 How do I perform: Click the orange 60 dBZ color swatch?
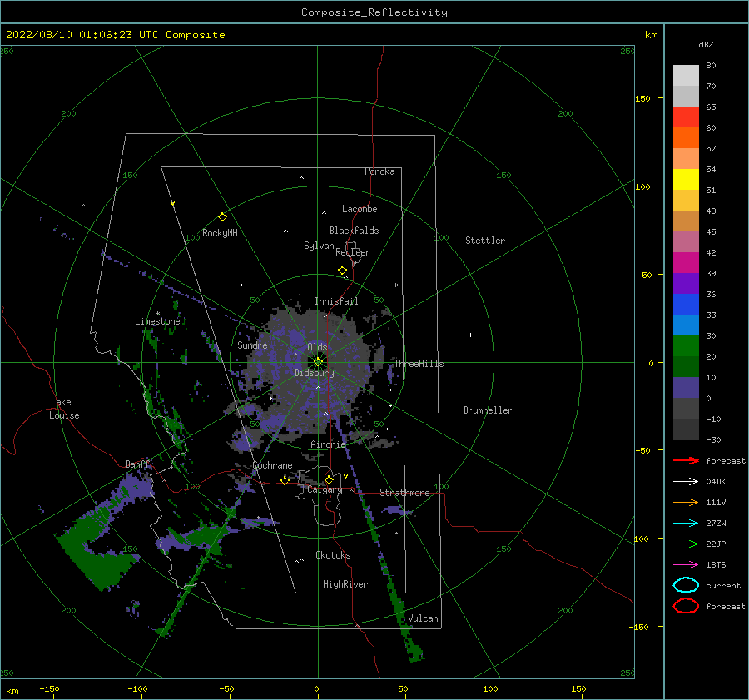[686, 137]
